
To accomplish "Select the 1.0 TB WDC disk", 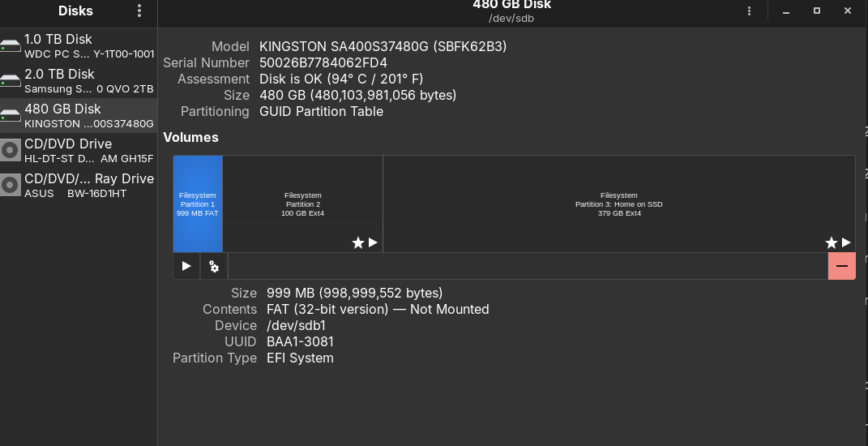I will [79, 46].
